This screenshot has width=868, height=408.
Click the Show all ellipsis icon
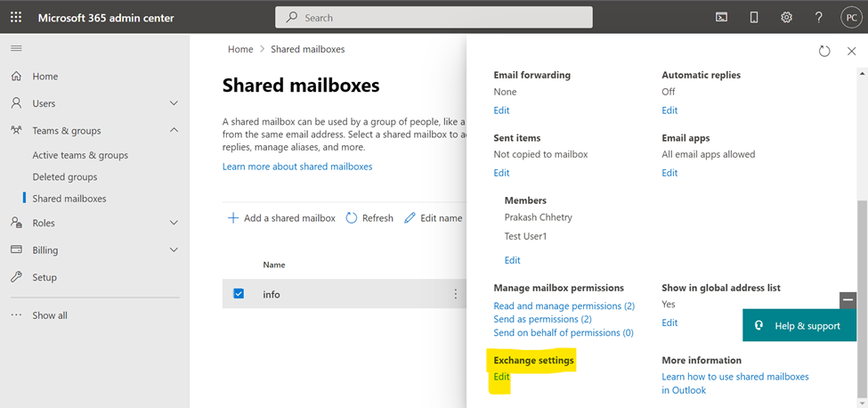point(17,315)
